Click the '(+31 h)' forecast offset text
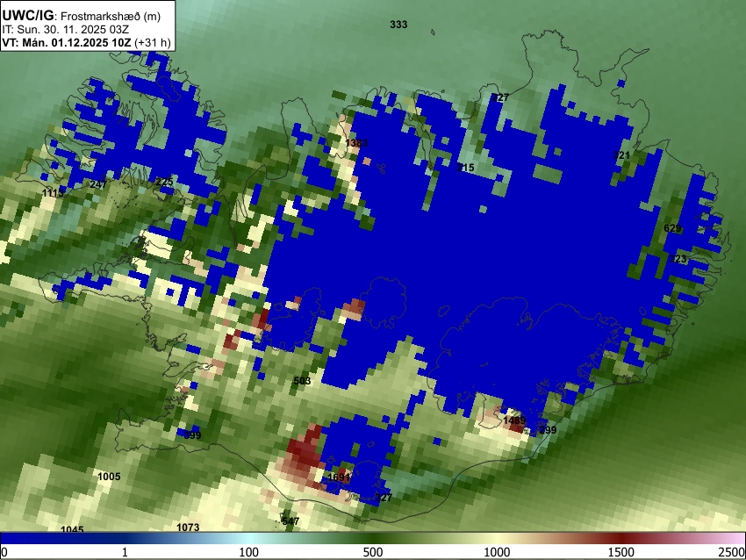Image resolution: width=746 pixels, height=560 pixels. [153, 42]
